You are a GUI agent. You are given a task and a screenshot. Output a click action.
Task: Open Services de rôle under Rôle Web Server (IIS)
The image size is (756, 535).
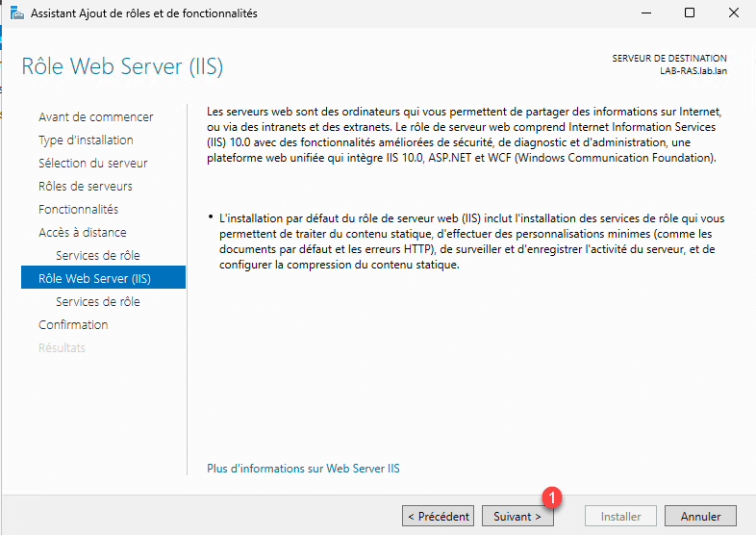tap(97, 301)
